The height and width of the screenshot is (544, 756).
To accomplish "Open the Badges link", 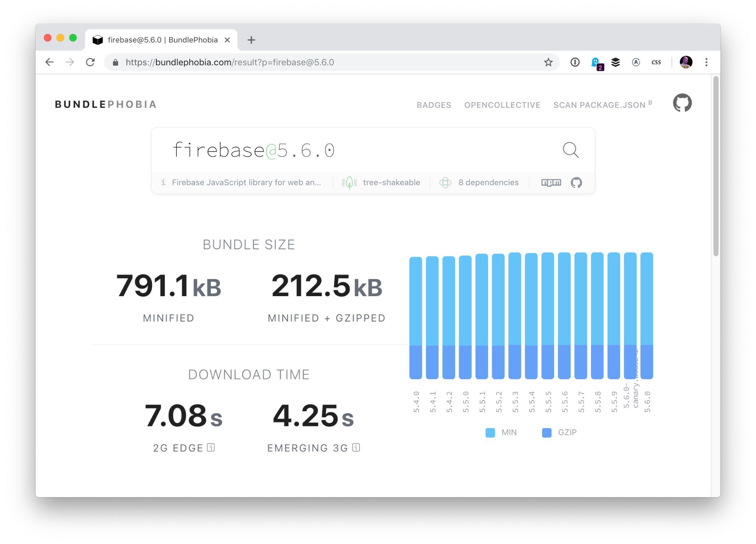I will [434, 105].
